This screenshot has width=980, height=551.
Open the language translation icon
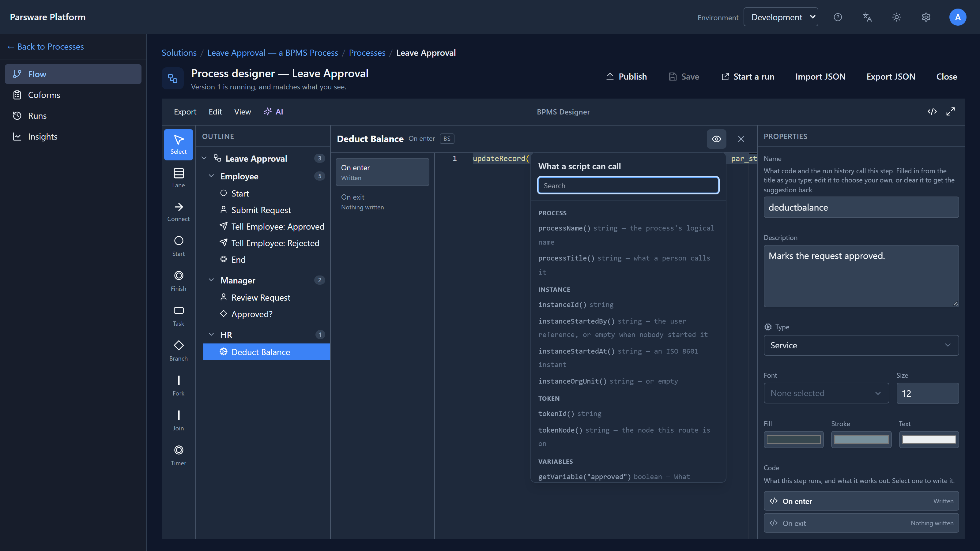[x=867, y=17]
